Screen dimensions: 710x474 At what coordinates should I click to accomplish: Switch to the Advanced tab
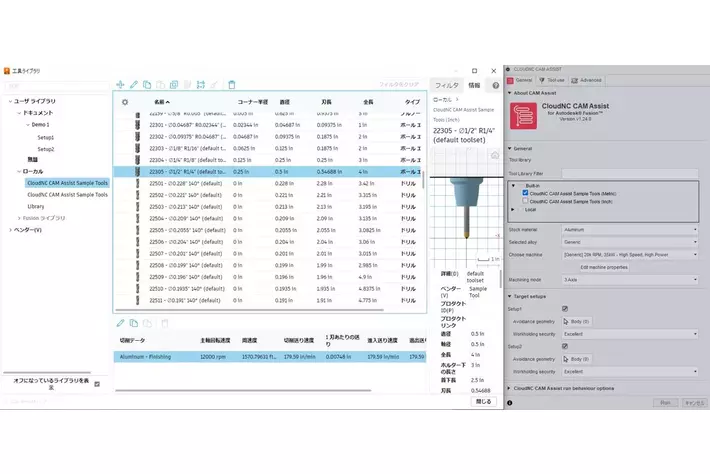(x=589, y=79)
